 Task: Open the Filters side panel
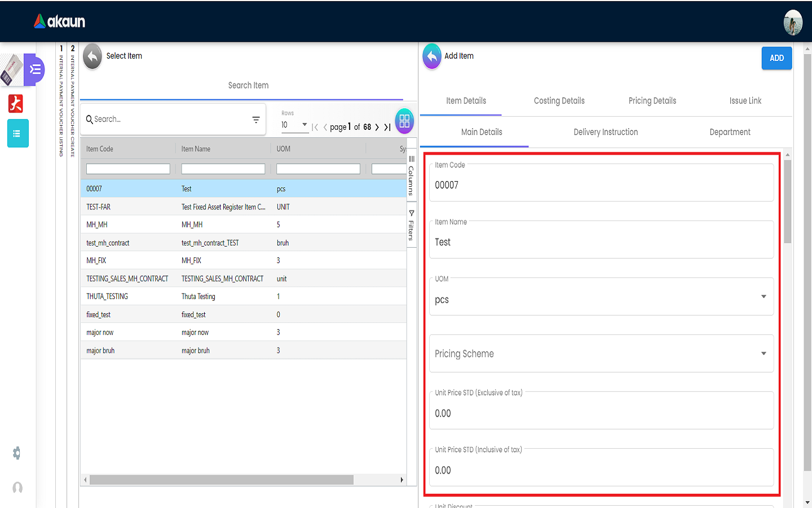tap(411, 226)
